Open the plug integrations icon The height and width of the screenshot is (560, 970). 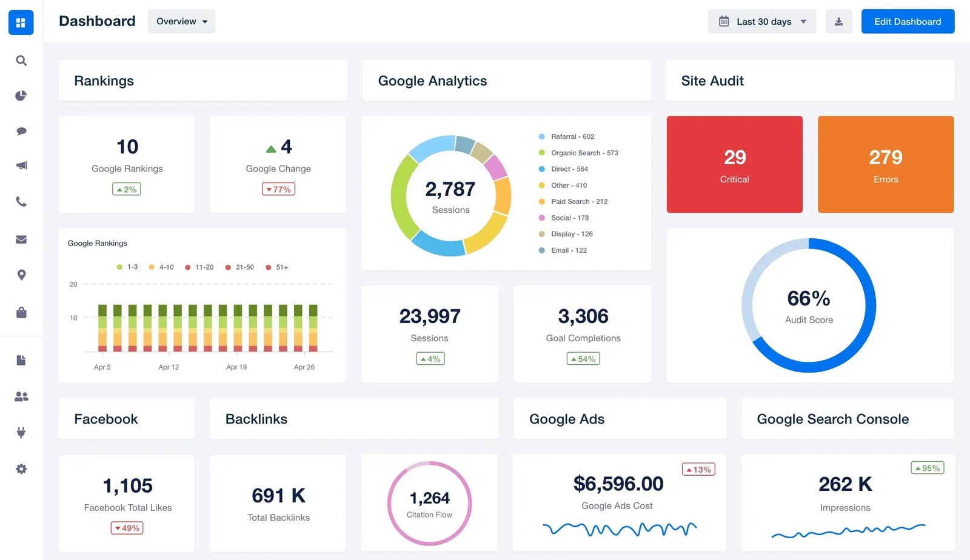coord(21,432)
